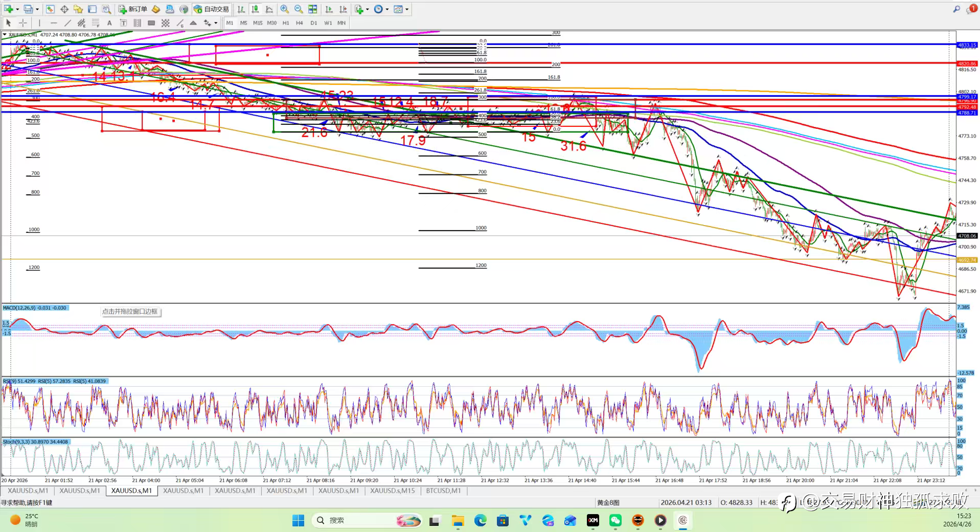This screenshot has height=532, width=980.
Task: Tile chart windows with grid icon
Action: (x=313, y=9)
